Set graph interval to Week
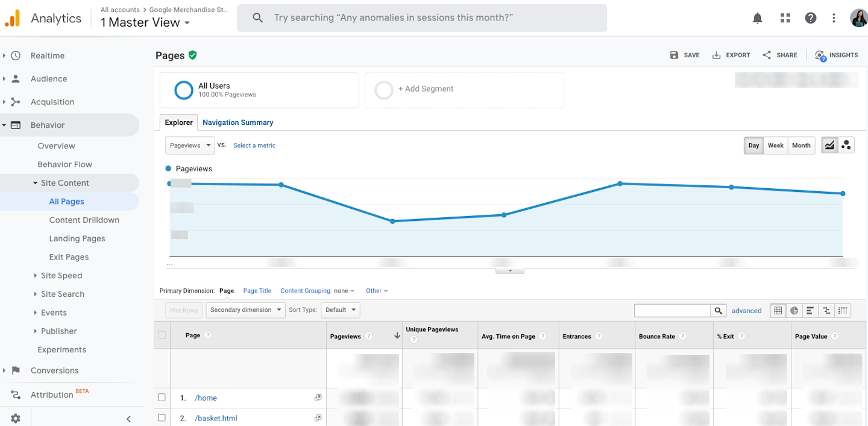The image size is (868, 426). [776, 145]
